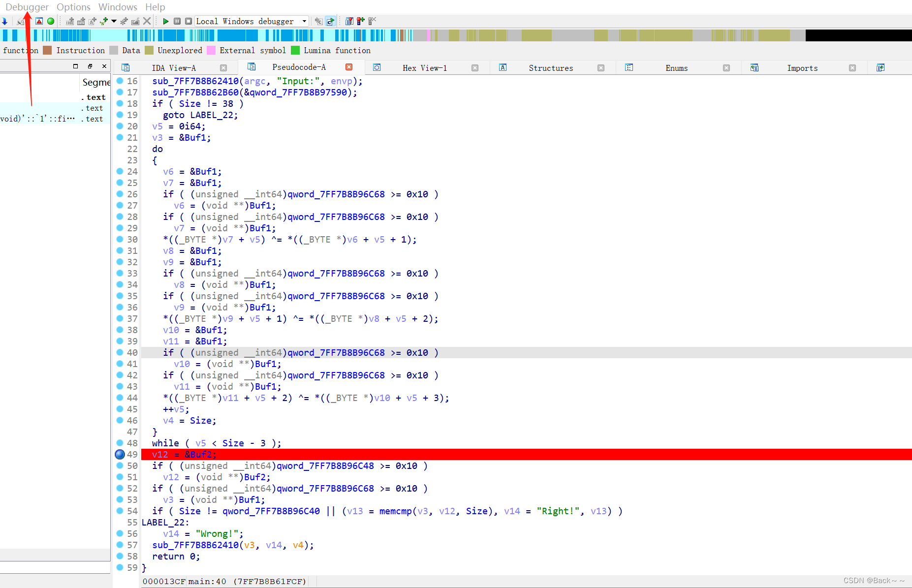Pause the debugged process
Image resolution: width=912 pixels, height=588 pixels.
[177, 21]
